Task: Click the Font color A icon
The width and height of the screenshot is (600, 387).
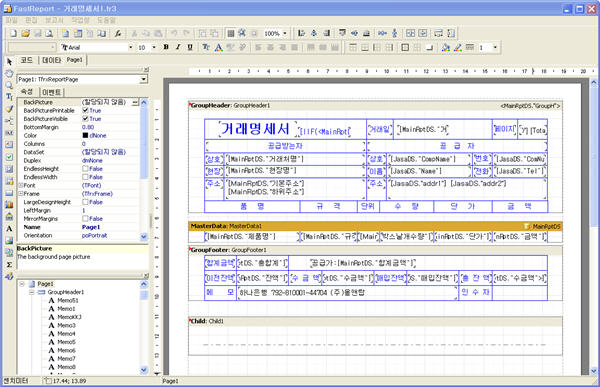Action: click(218, 47)
